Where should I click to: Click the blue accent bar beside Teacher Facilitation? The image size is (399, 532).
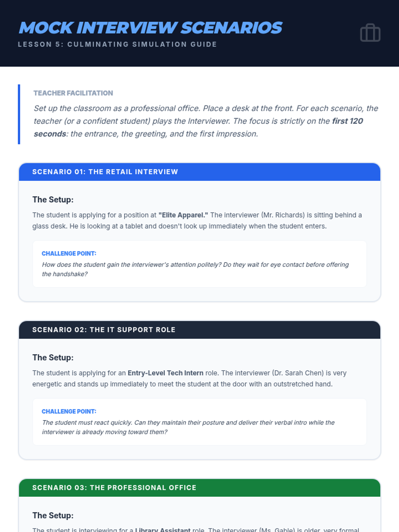coord(19,114)
